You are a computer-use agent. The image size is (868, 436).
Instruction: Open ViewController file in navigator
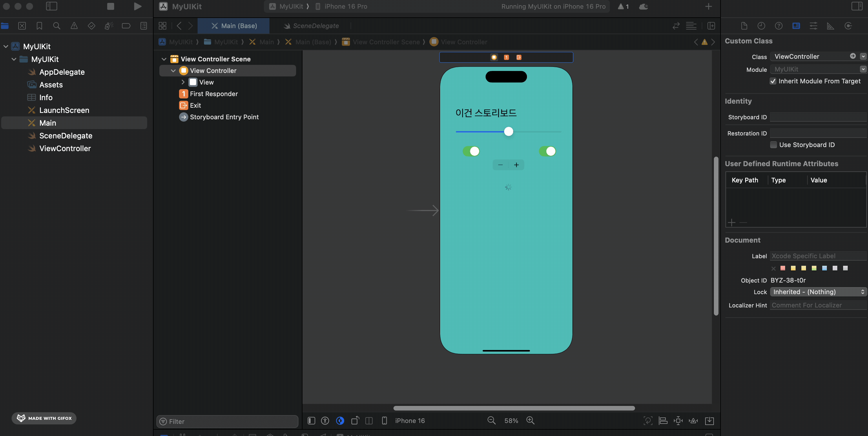tap(65, 149)
